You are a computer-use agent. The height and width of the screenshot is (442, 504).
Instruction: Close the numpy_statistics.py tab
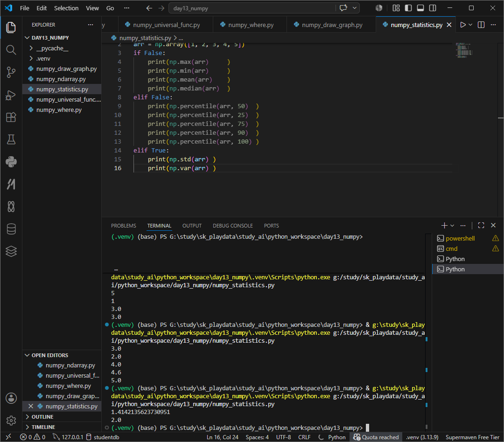point(449,25)
